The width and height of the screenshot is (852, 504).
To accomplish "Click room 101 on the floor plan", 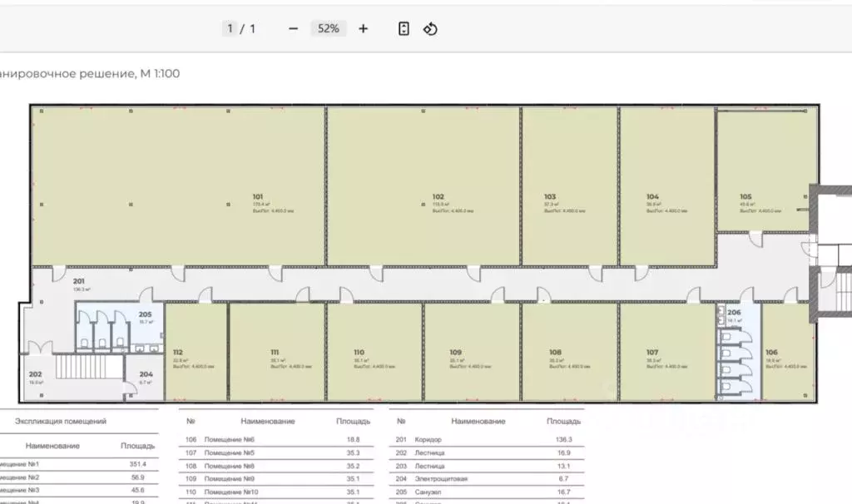I will tap(258, 197).
